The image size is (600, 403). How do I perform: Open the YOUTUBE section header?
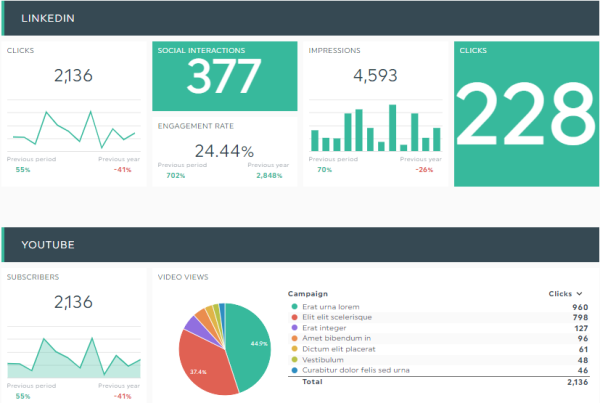pyautogui.click(x=300, y=245)
